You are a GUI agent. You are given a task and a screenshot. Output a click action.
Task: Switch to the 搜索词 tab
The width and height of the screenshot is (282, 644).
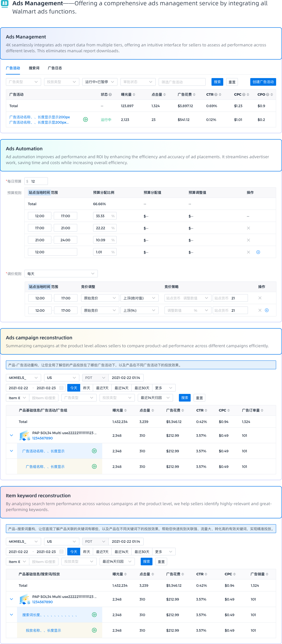(34, 68)
